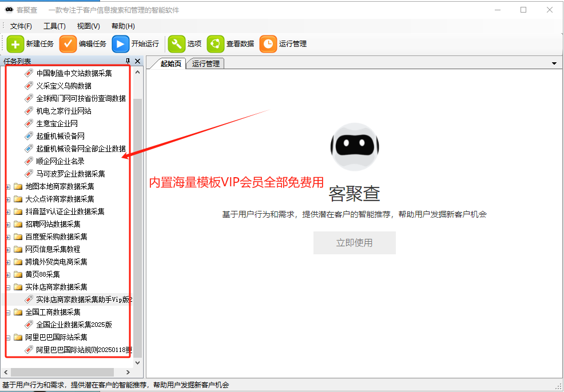
Task: Click tag icon beside 全国企业数据采集2025版
Action: point(29,325)
